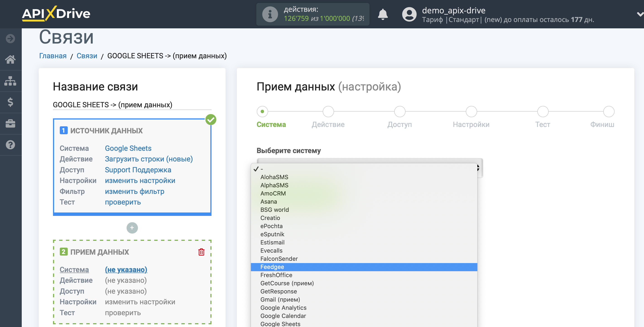Viewport: 644px width, 327px height.
Task: Choose Evecalls from the list
Action: [x=364, y=251]
